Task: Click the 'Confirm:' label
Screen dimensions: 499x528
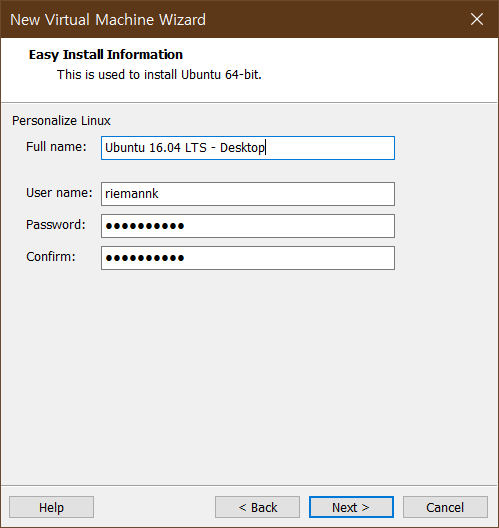Action: click(x=51, y=257)
